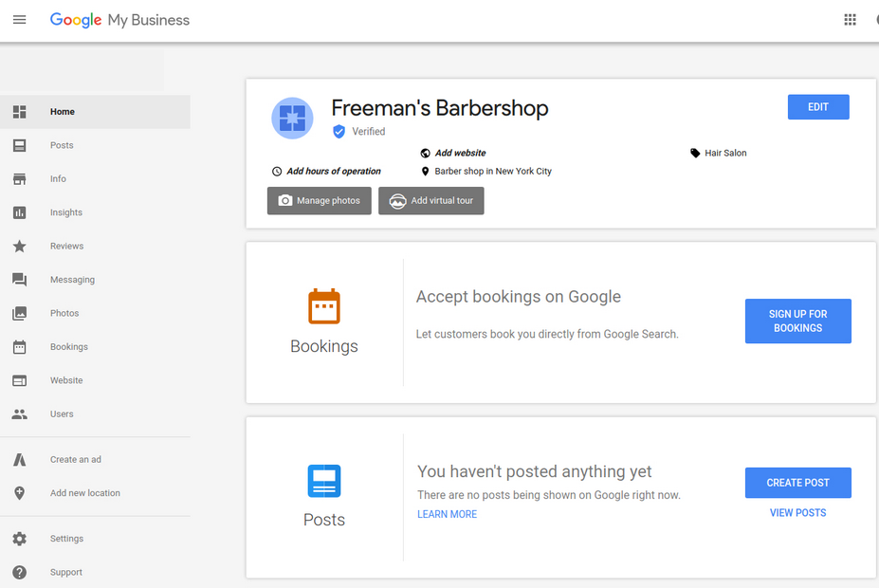The image size is (879, 588).
Task: Select Insights in the sidebar
Action: coord(66,212)
